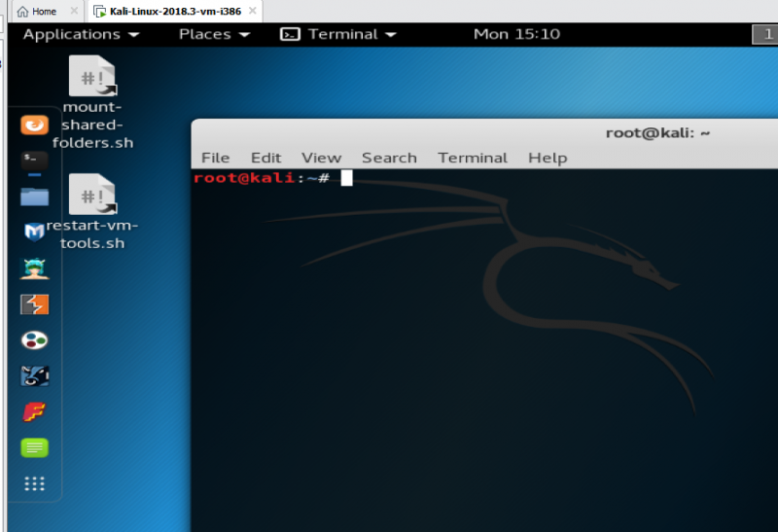Open Armitage from the dock
778x532 pixels.
(x=34, y=268)
